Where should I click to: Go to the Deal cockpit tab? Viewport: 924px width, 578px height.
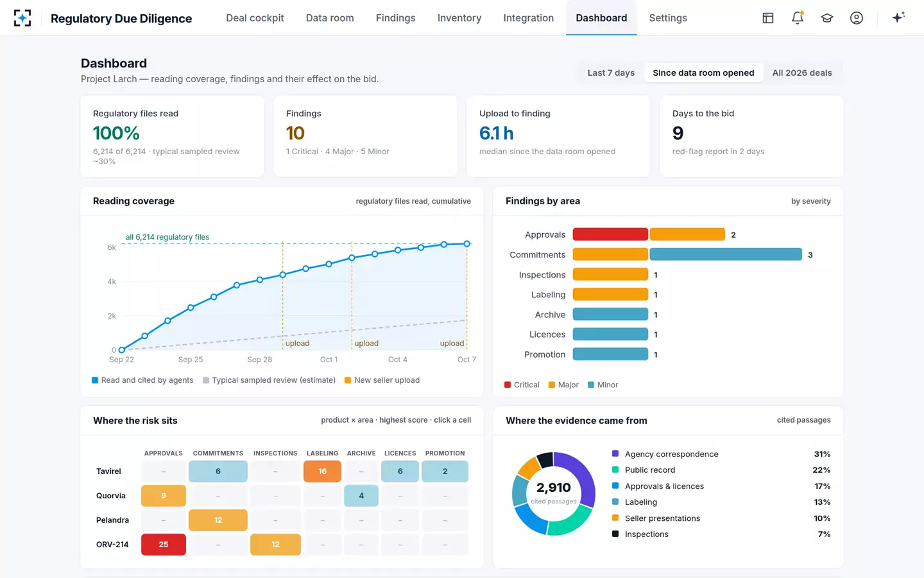tap(255, 18)
